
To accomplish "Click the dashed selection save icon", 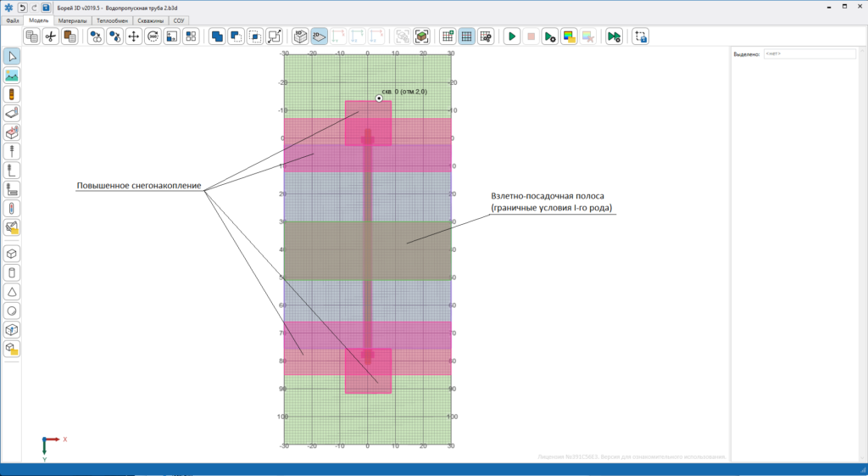I will pyautogui.click(x=641, y=36).
